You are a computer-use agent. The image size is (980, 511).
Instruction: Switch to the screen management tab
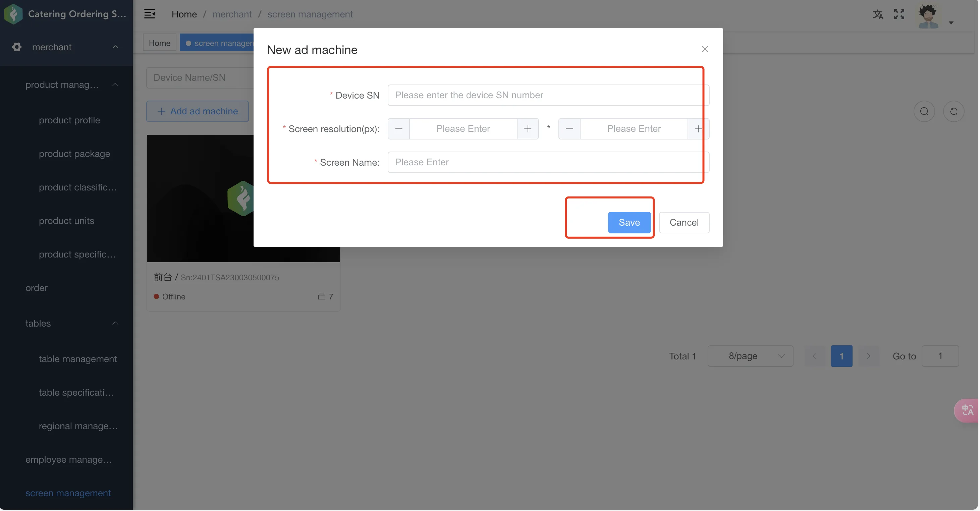click(217, 43)
